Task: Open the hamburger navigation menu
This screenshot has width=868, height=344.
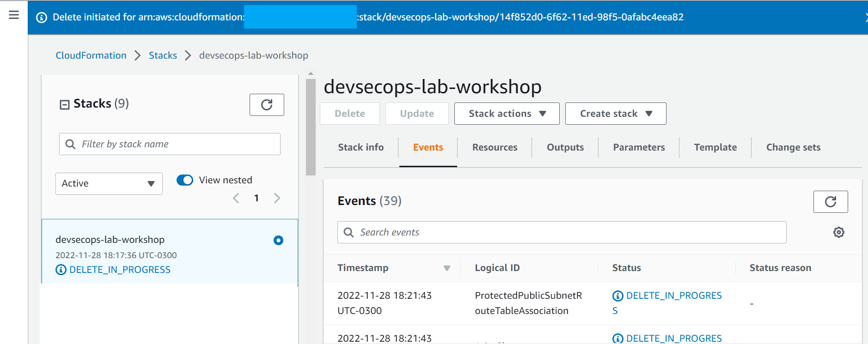Action: (x=14, y=15)
